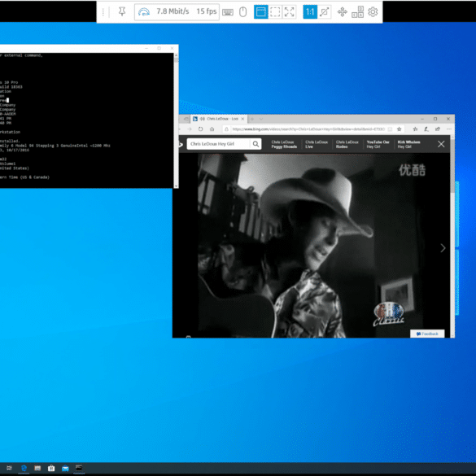This screenshot has width=476, height=476.
Task: Open the settings gear in the session toolbar
Action: point(373,12)
